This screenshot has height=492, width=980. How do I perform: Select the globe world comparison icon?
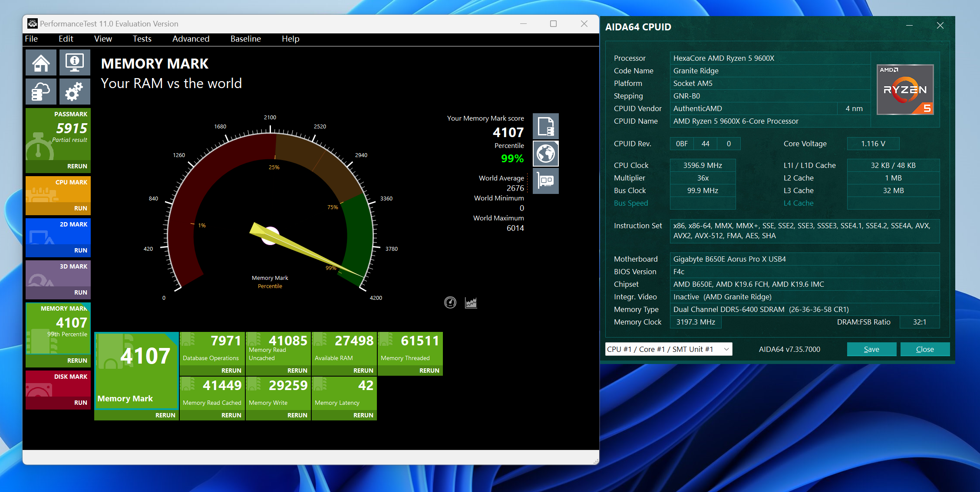click(x=545, y=154)
